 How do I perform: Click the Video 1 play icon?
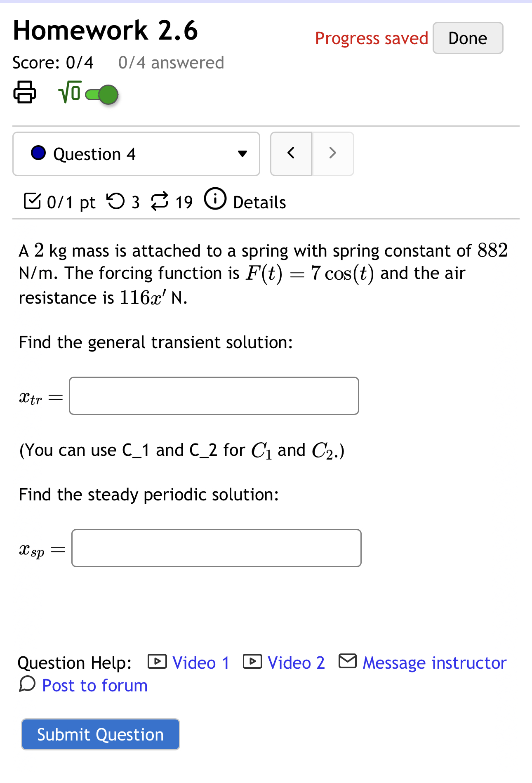158,662
